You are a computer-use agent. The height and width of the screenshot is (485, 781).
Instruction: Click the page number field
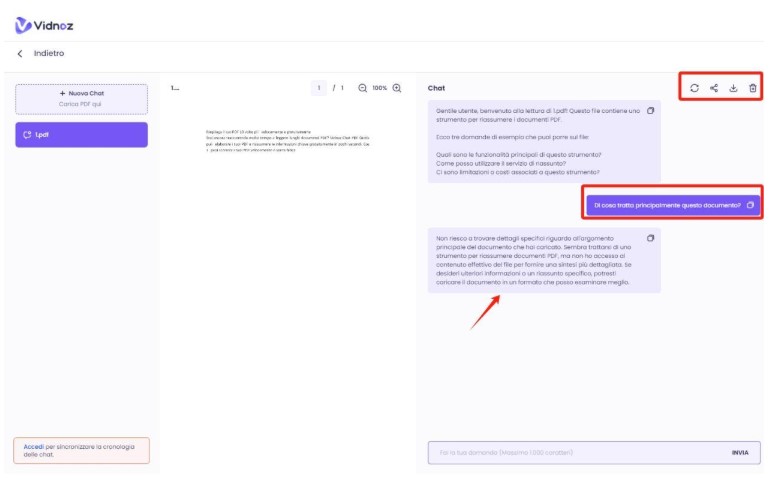[x=319, y=88]
